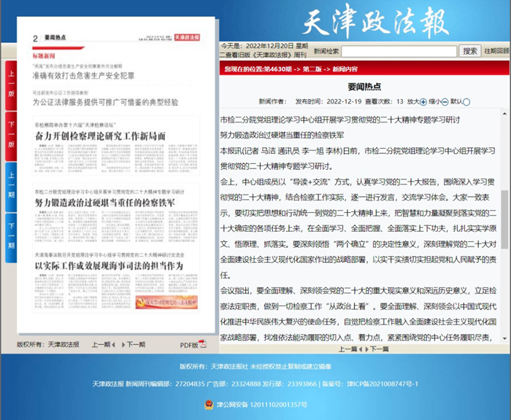Select the 放大 enlarge text radio button
Screen dimensions: 511x420
[423, 102]
